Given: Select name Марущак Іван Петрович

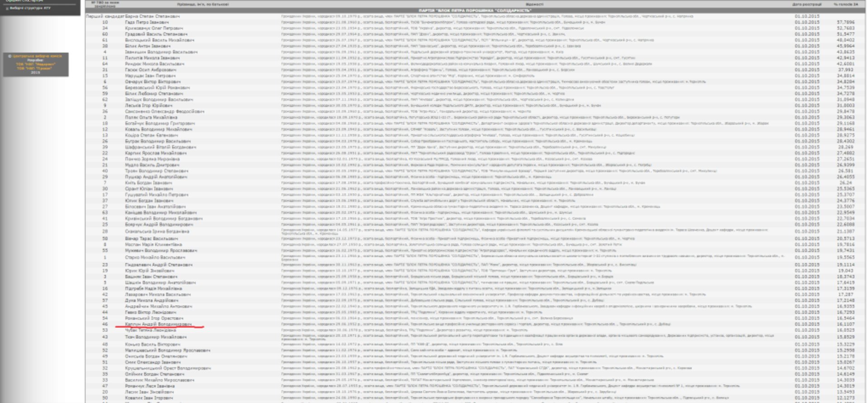Looking at the screenshot, I should tap(151, 76).
